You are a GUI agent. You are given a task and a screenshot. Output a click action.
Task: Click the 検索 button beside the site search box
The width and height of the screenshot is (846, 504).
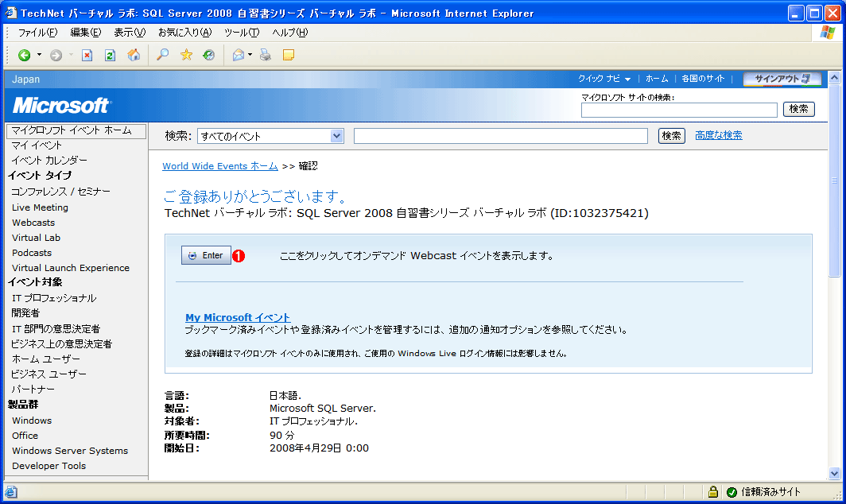[x=798, y=110]
